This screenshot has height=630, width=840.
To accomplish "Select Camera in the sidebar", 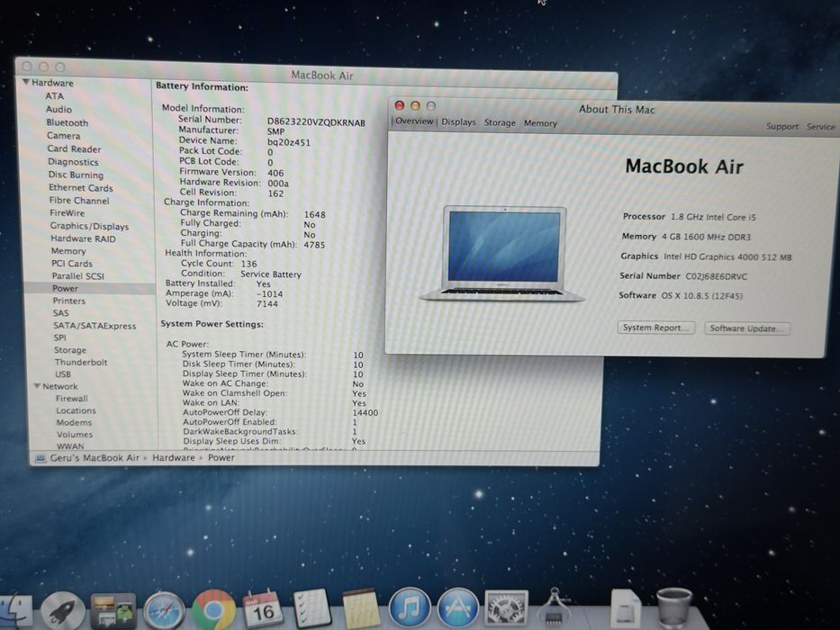I will pos(64,136).
